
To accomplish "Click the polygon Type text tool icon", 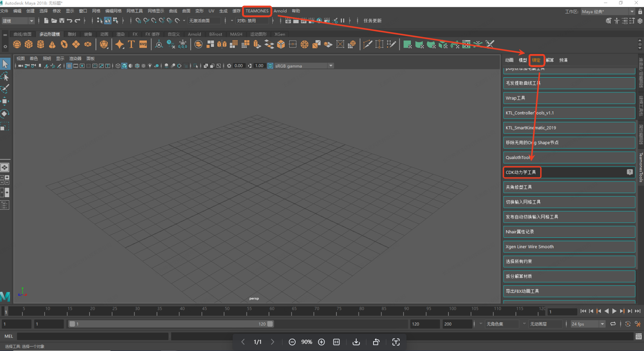I will point(131,44).
